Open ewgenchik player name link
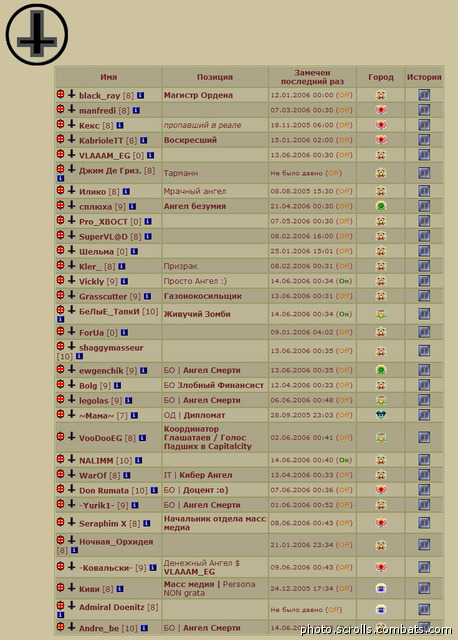 pos(101,371)
